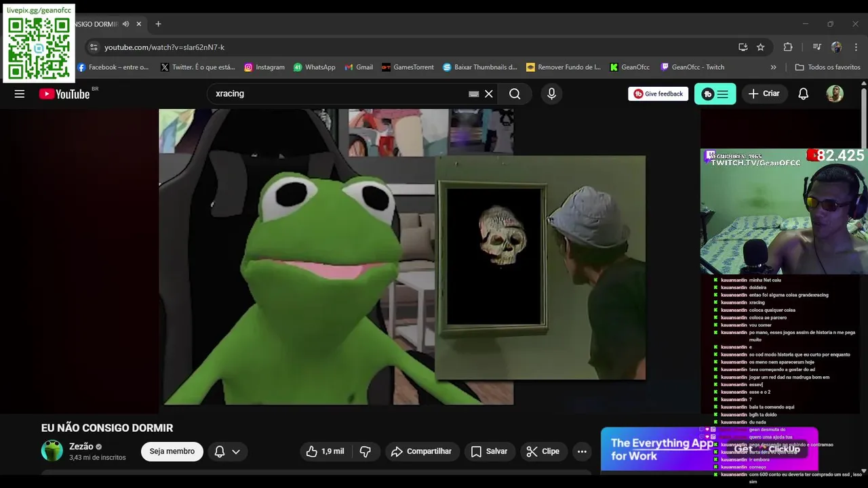Open the YouTube account avatar menu

(x=835, y=94)
